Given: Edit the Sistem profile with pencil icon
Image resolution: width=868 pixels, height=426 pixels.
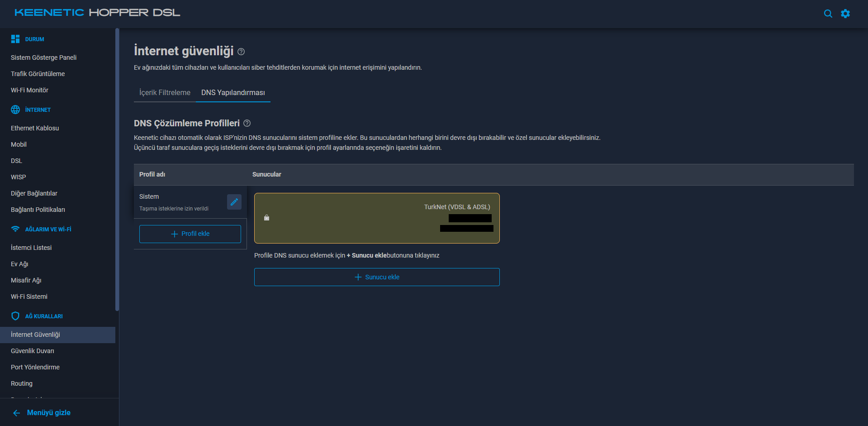Looking at the screenshot, I should tap(234, 202).
